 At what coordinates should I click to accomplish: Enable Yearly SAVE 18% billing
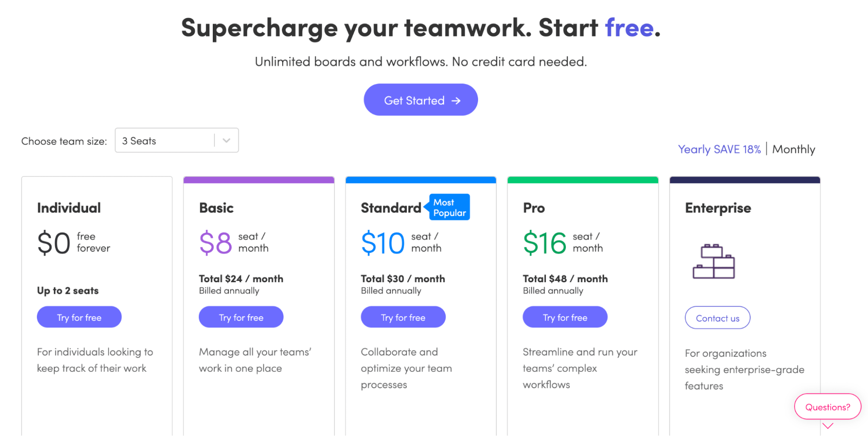(719, 149)
